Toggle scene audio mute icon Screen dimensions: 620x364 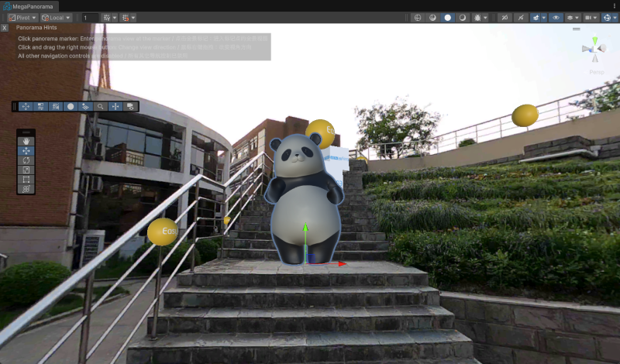[521, 18]
